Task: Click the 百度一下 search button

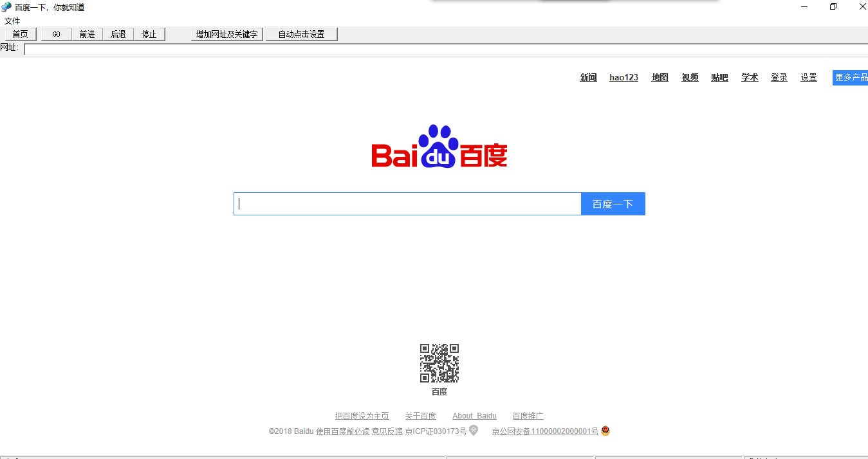Action: click(x=613, y=204)
